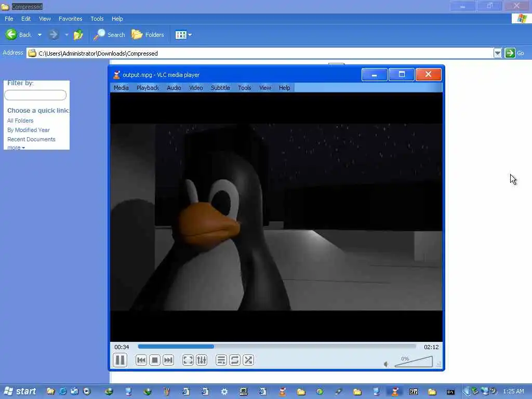Toggle loop mode in VLC

tap(234, 360)
